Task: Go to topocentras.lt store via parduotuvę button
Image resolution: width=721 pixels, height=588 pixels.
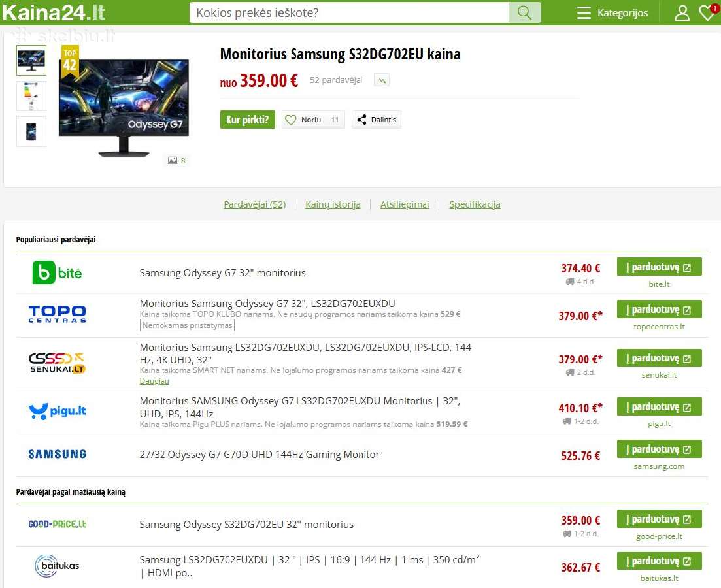Action: (x=660, y=309)
